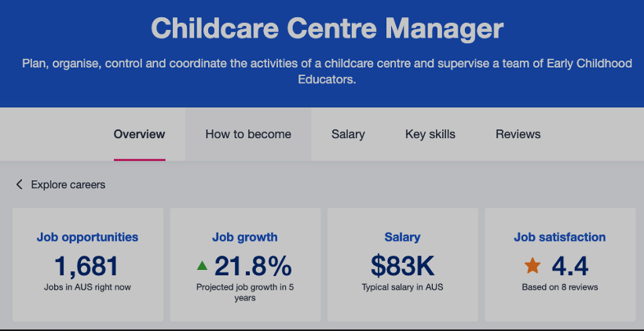Click the back chevron beside Explore careers
The height and width of the screenshot is (331, 644).
[x=20, y=185]
